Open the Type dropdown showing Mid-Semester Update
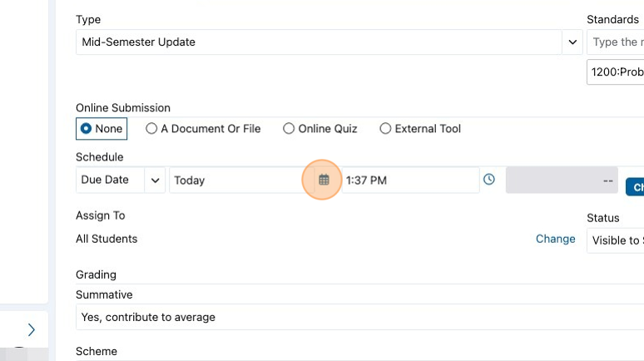The height and width of the screenshot is (361, 644). pos(329,42)
